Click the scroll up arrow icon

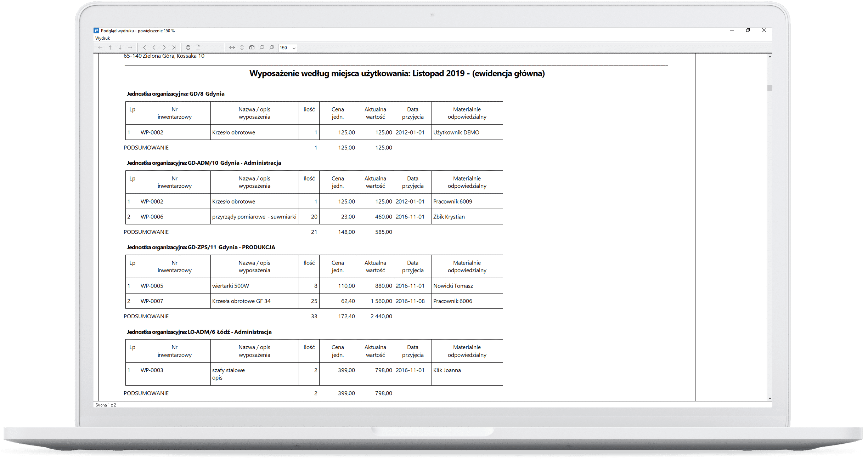(110, 47)
